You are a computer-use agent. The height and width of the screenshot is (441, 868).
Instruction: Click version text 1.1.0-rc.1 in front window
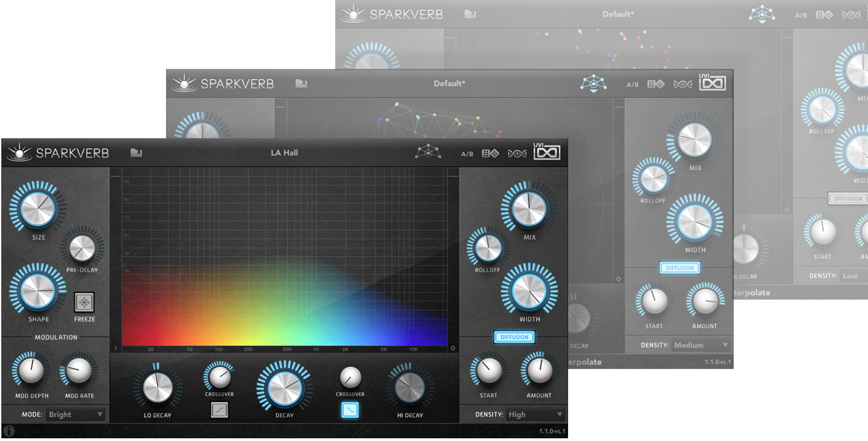552,431
